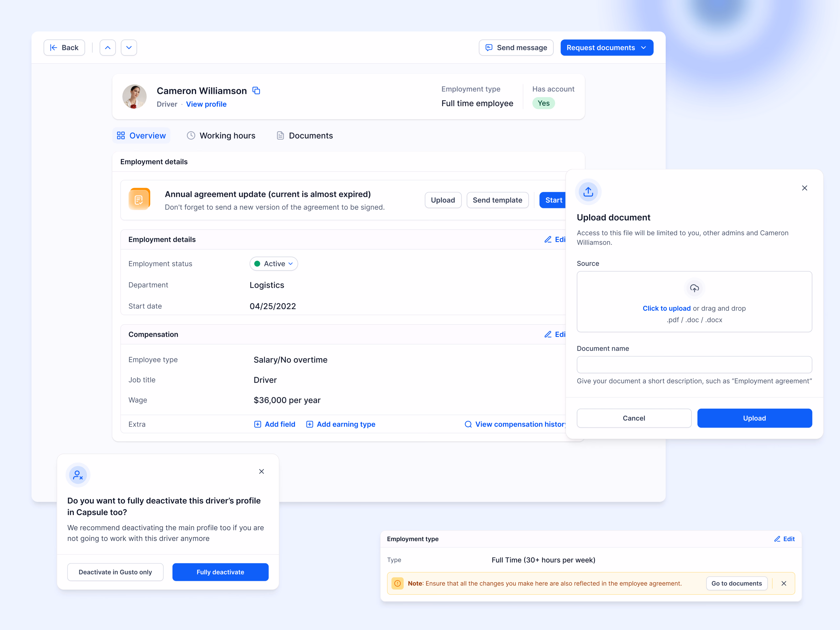Go to previous employee with up chevron

pos(107,48)
